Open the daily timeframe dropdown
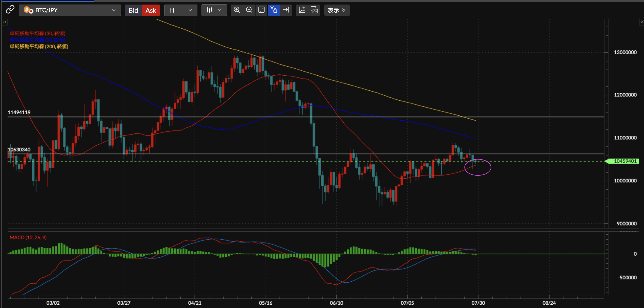This screenshot has height=308, width=644. click(180, 10)
